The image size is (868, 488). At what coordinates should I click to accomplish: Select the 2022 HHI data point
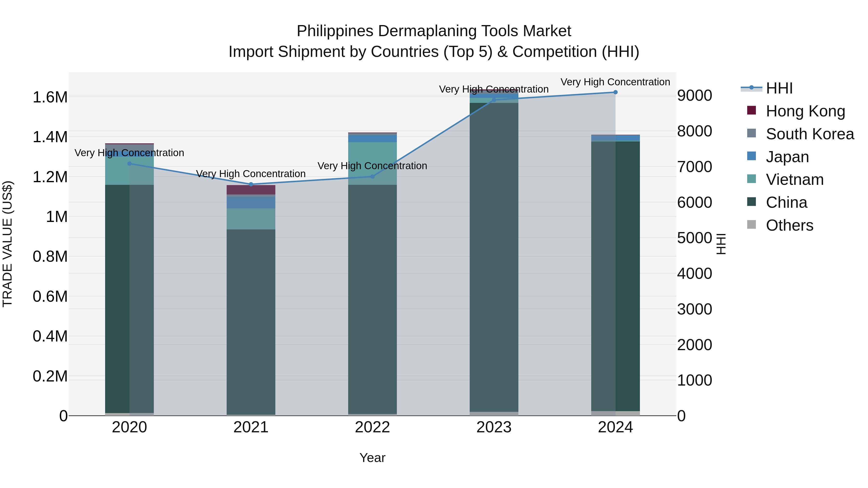[372, 176]
